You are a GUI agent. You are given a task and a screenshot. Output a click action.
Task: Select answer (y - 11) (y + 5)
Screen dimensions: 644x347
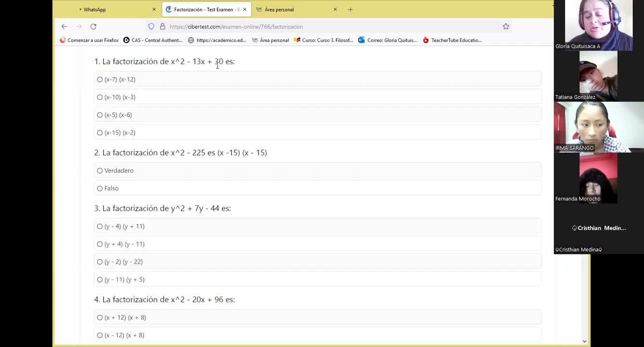pos(318,280)
